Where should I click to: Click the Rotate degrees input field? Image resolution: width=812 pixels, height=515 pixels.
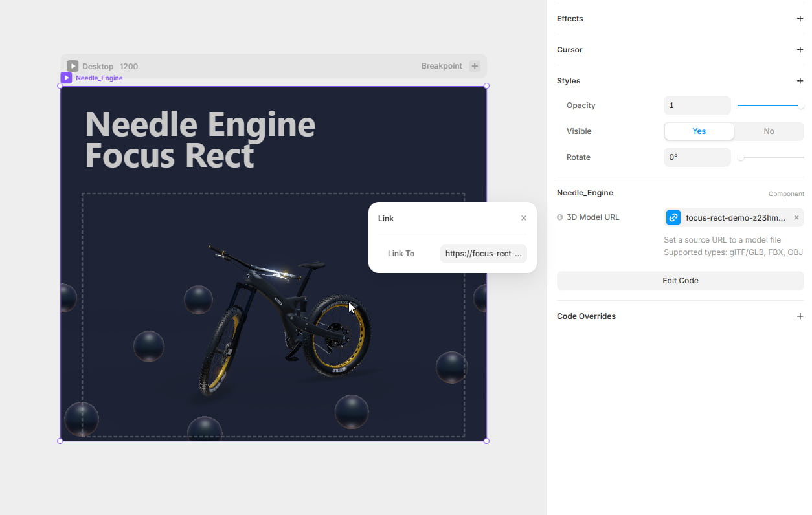coord(697,157)
